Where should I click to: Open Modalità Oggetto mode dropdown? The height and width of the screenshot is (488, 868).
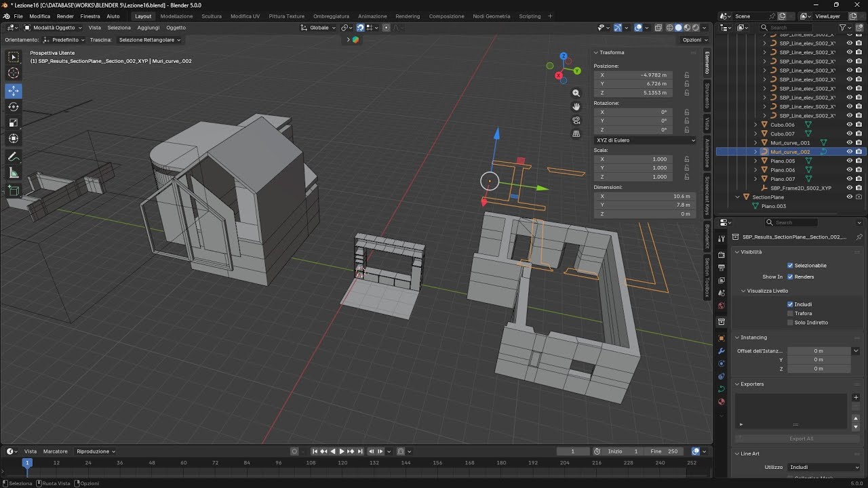pyautogui.click(x=53, y=28)
